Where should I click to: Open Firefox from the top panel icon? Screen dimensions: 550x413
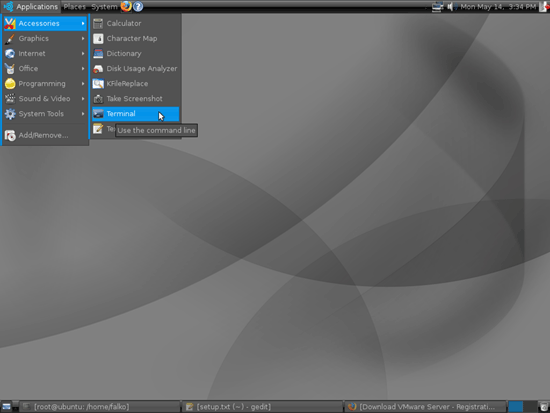pyautogui.click(x=126, y=6)
